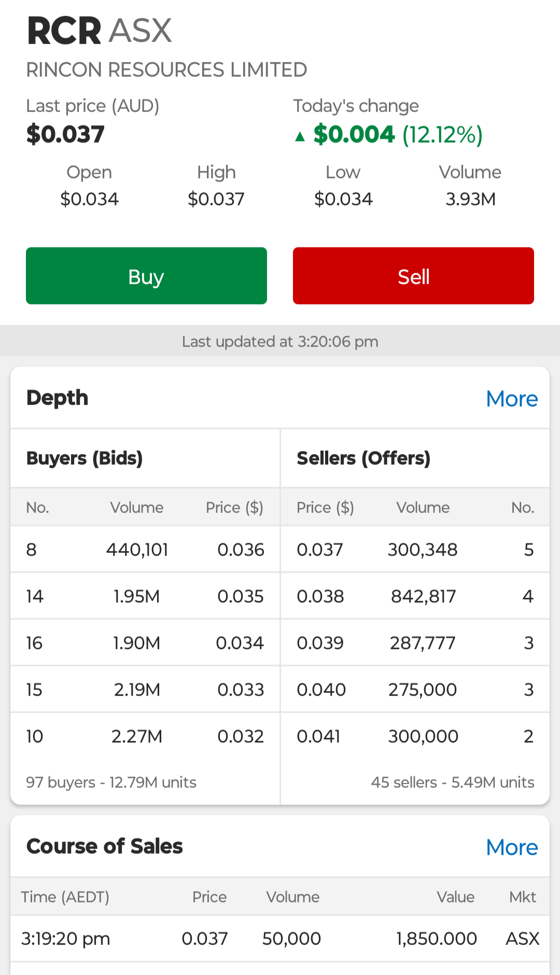560x975 pixels.
Task: Select bid volume 2.19M
Action: tap(137, 690)
